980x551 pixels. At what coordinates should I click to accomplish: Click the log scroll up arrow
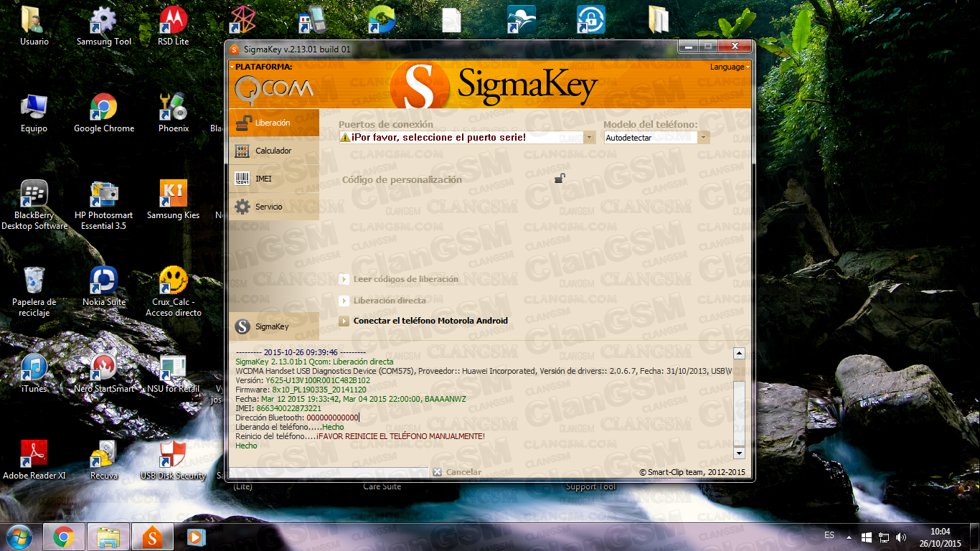tap(740, 353)
